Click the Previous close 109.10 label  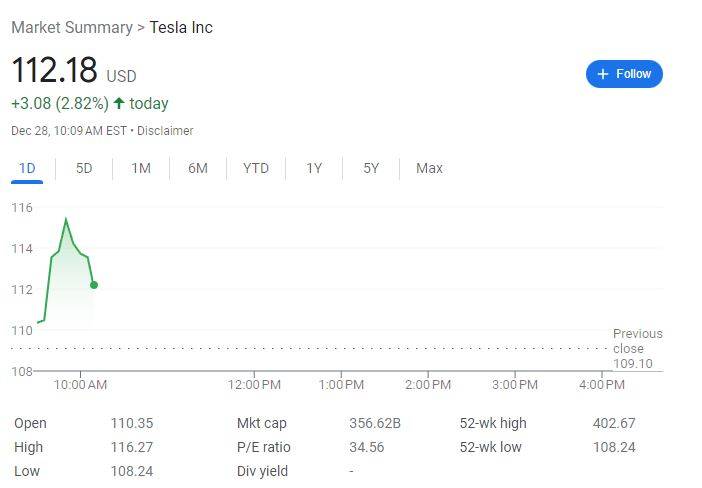tap(638, 348)
